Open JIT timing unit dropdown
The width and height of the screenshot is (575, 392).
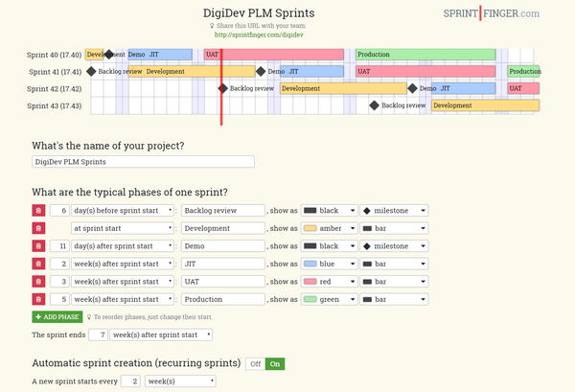click(123, 264)
